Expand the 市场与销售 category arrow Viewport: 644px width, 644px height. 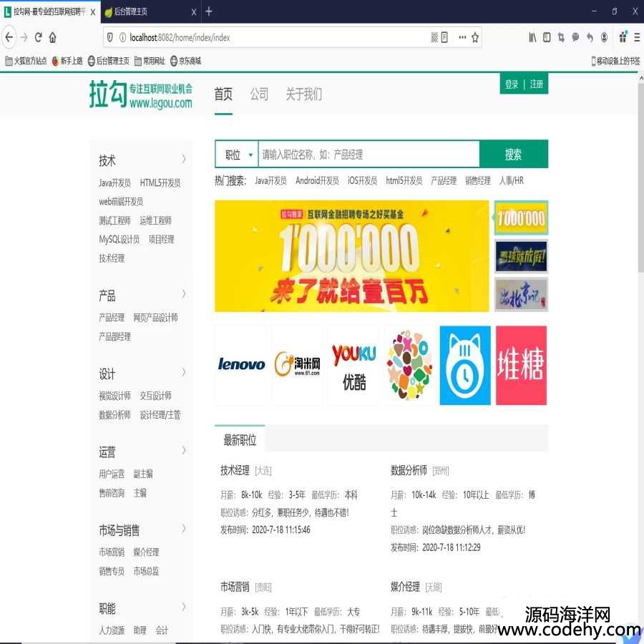click(x=184, y=528)
